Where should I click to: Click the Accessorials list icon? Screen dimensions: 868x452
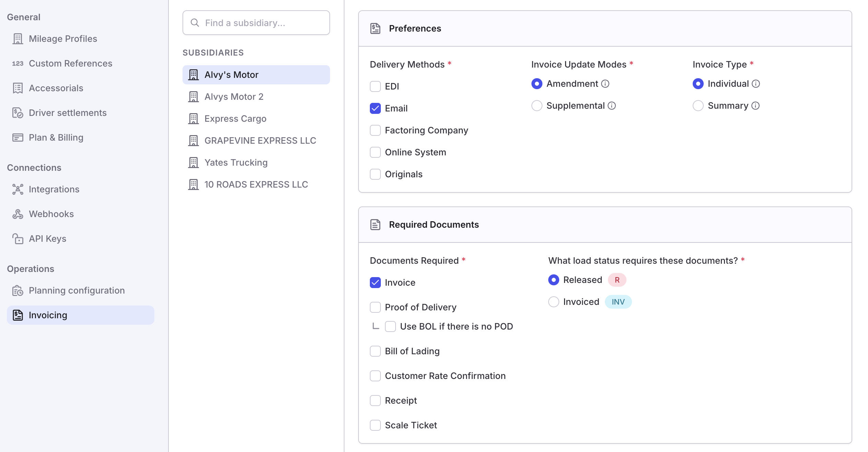(x=18, y=88)
